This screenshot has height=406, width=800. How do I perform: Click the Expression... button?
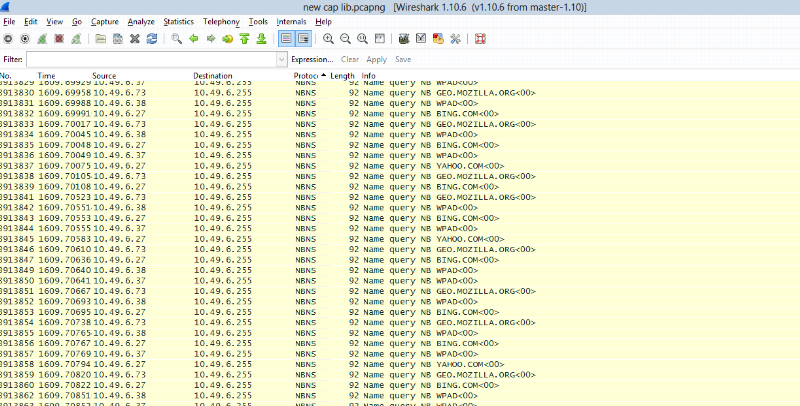click(312, 59)
